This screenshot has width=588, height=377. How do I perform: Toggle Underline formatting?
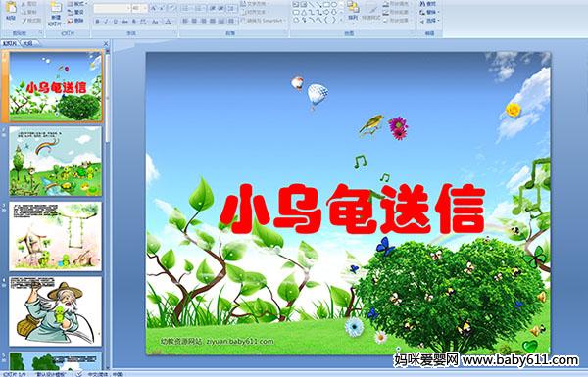point(115,22)
